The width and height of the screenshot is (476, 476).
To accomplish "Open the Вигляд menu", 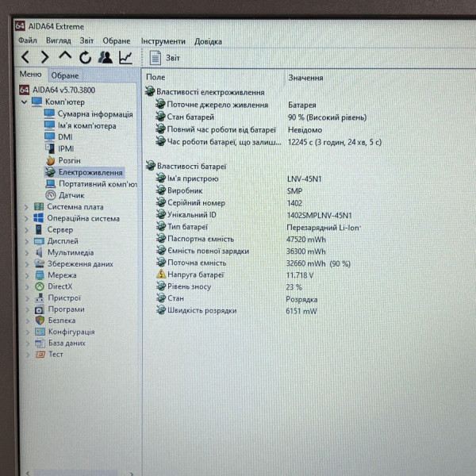I will click(58, 40).
